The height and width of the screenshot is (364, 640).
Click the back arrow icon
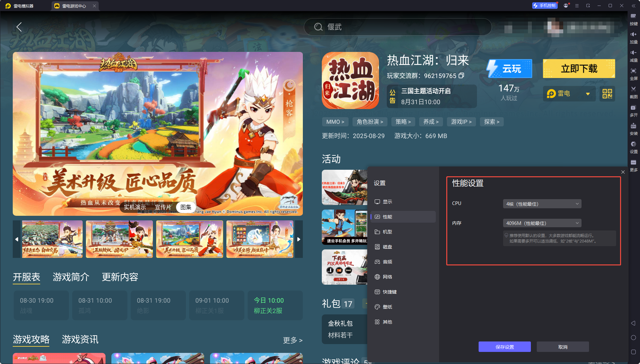[19, 27]
